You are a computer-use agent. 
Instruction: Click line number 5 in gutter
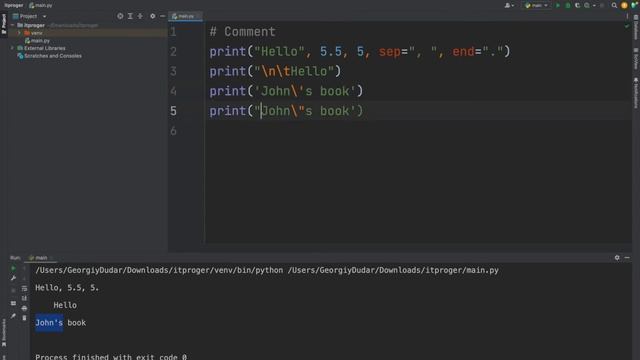click(173, 111)
